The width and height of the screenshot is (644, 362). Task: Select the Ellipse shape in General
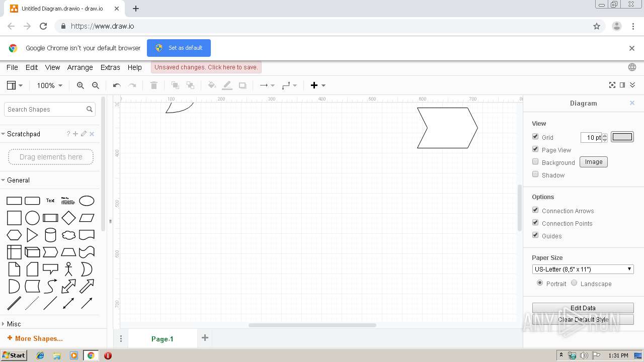(x=87, y=201)
